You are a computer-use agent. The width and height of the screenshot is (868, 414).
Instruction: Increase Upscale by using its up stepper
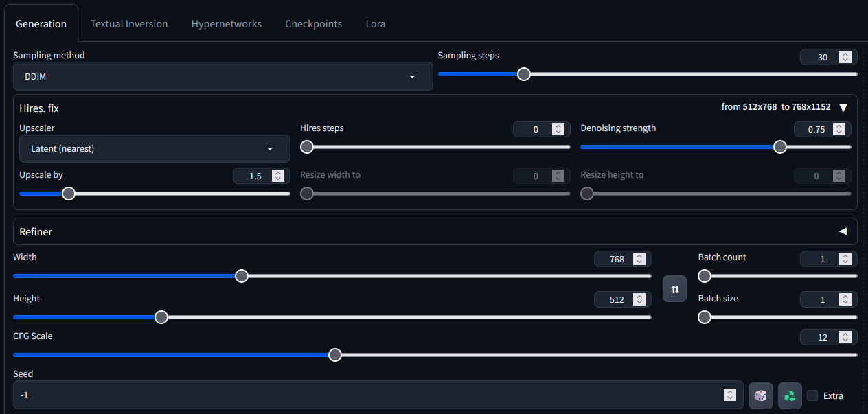click(x=279, y=172)
